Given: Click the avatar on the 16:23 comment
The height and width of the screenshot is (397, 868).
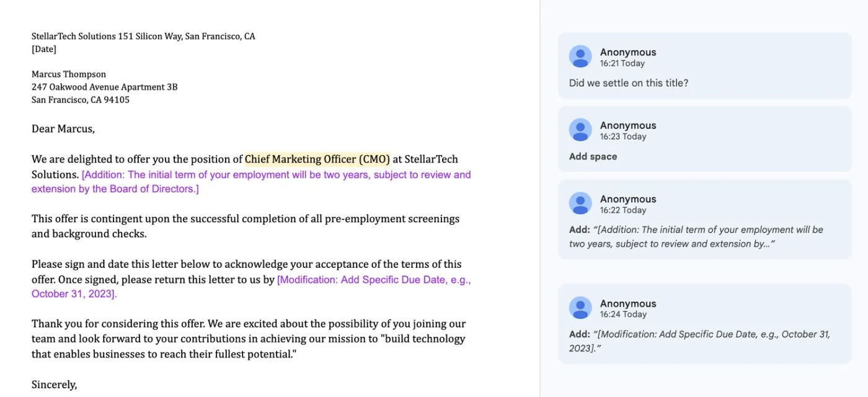Looking at the screenshot, I should point(580,130).
